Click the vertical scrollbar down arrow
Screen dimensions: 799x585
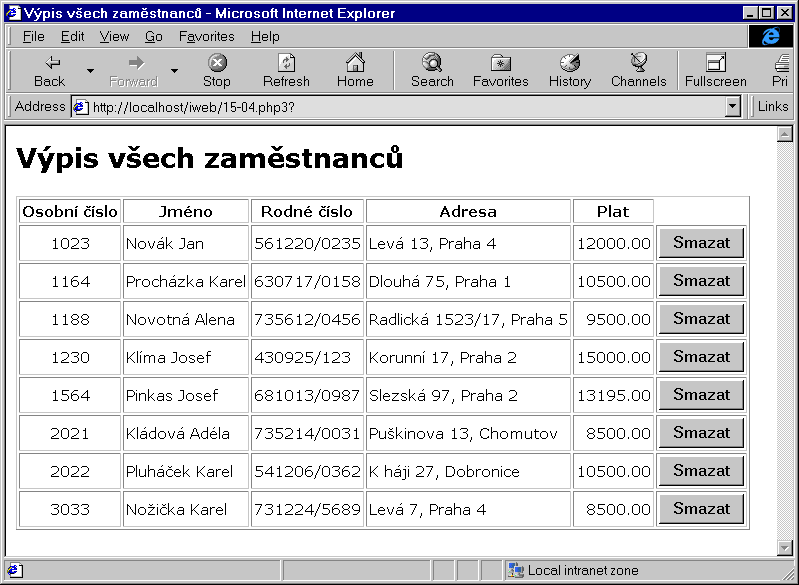pyautogui.click(x=785, y=547)
